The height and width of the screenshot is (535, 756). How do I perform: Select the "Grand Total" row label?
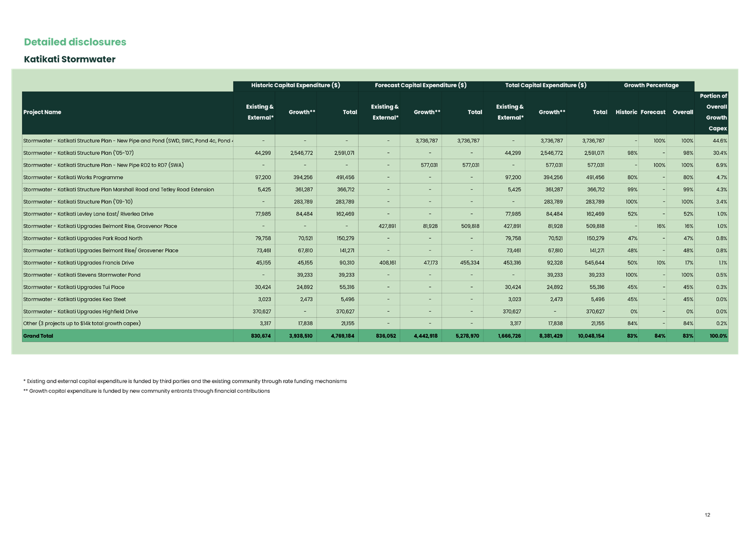click(38, 336)
